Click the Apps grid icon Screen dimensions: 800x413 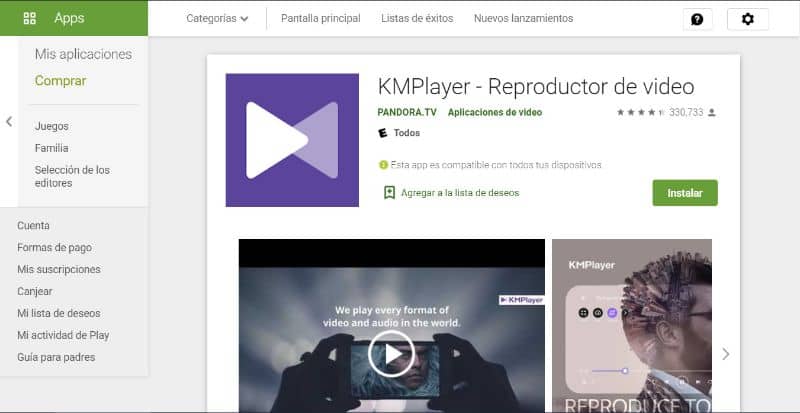(30, 18)
